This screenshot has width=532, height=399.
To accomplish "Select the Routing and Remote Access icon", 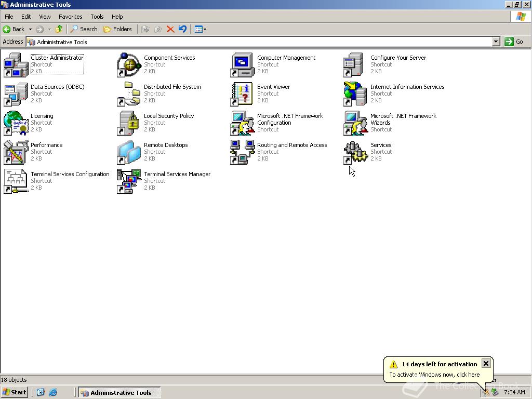I will pos(242,152).
